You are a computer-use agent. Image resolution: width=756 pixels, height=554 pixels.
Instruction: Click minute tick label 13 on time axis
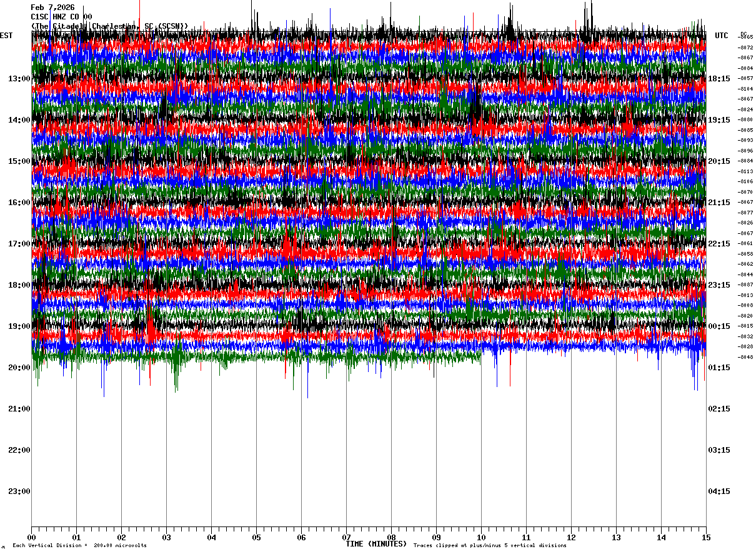point(616,537)
